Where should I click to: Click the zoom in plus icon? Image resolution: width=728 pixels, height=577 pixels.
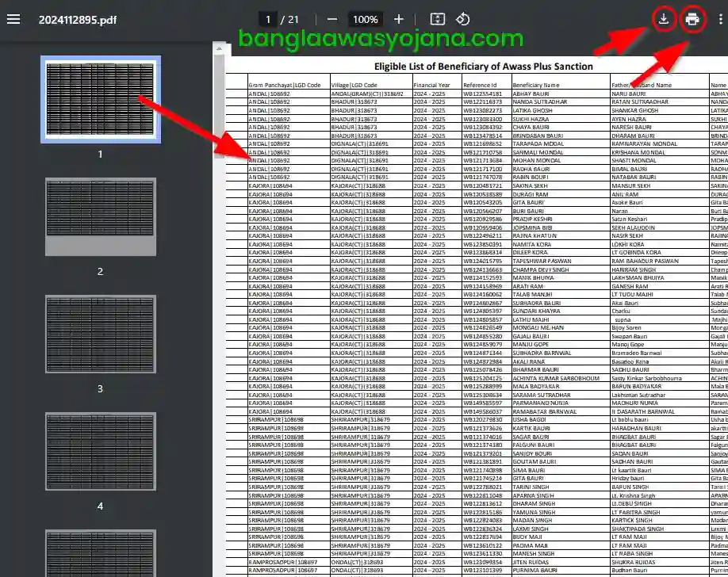398,20
